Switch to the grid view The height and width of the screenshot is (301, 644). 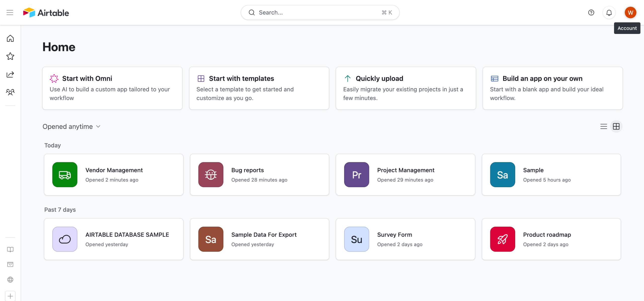(x=616, y=126)
